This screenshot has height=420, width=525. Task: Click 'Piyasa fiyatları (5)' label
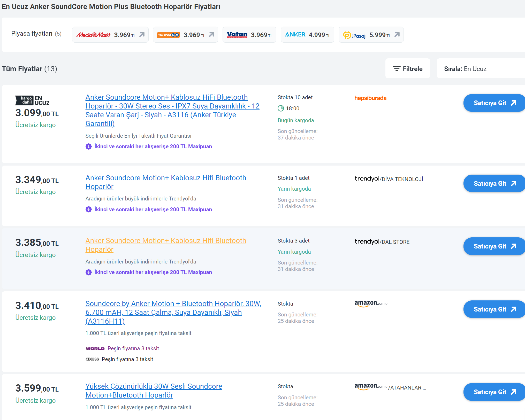36,34
